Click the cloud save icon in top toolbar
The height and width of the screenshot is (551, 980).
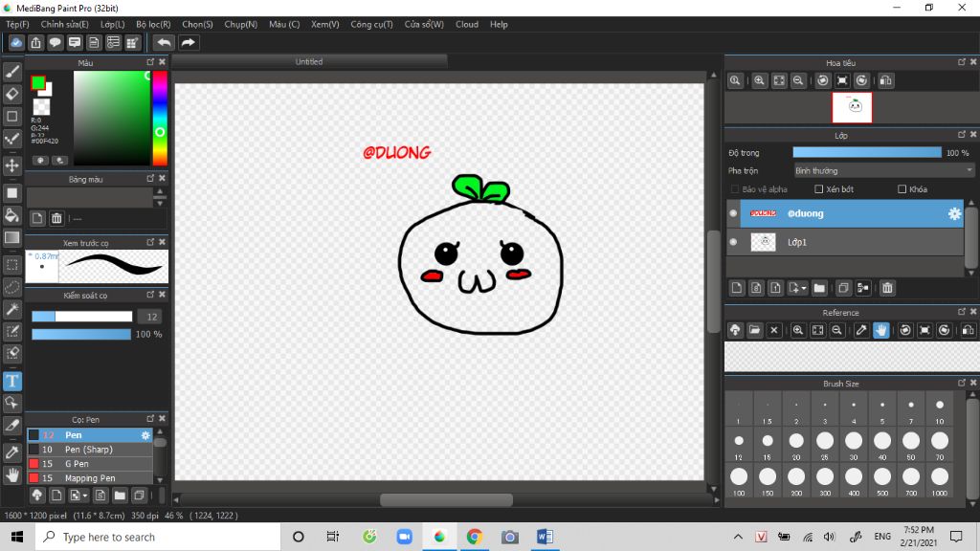tap(16, 42)
